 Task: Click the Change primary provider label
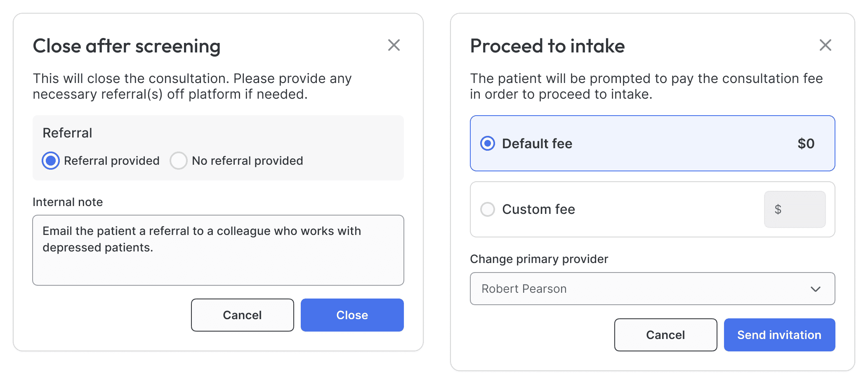(x=539, y=259)
